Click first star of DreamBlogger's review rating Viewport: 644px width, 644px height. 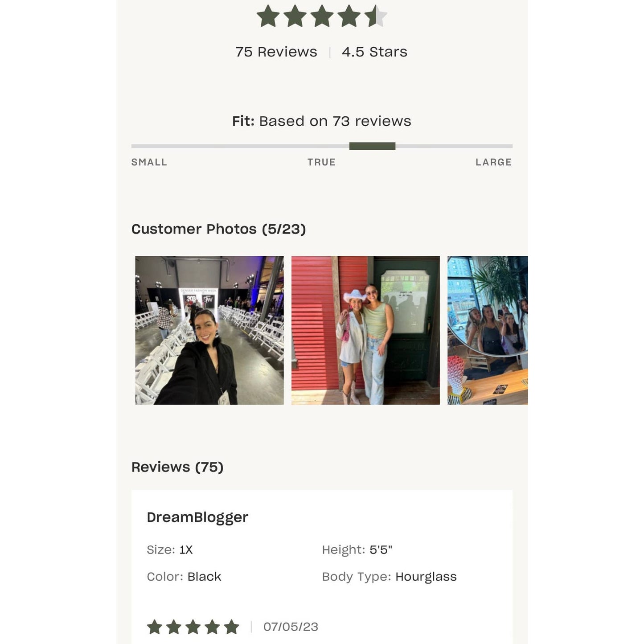click(x=155, y=627)
